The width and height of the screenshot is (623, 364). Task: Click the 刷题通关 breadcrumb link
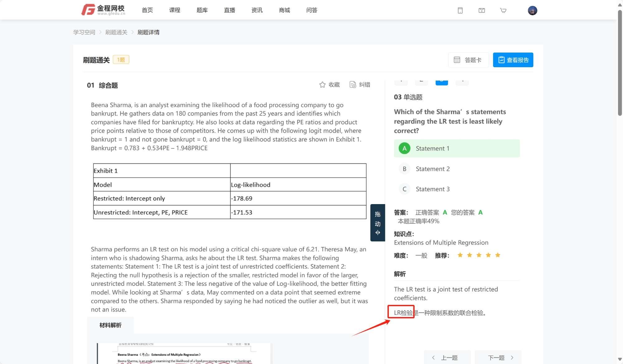pyautogui.click(x=116, y=32)
